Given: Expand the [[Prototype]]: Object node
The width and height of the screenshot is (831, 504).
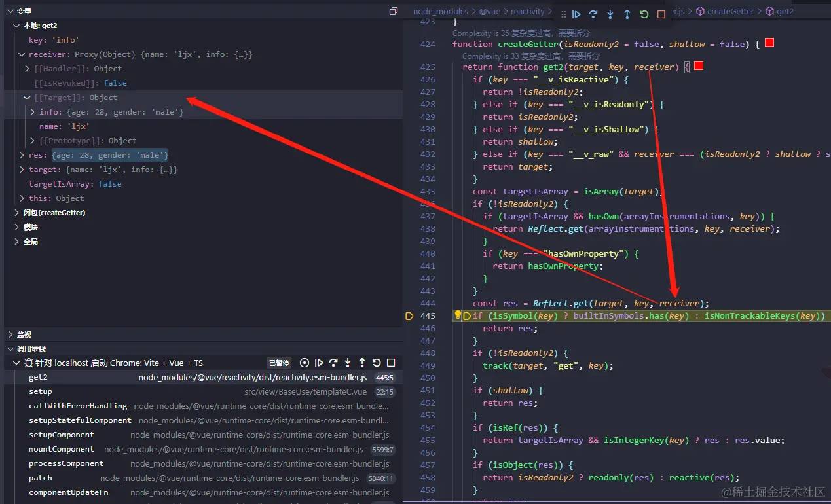Looking at the screenshot, I should point(33,141).
